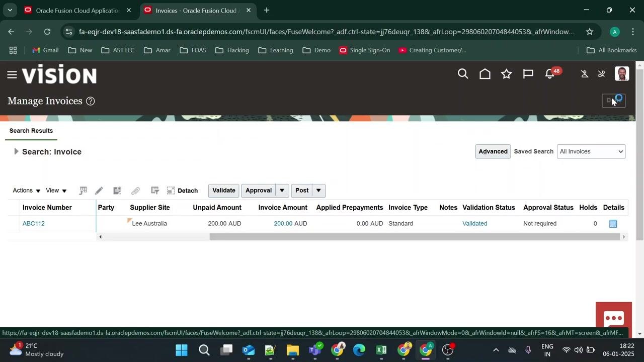The width and height of the screenshot is (644, 362).
Task: Open the Post button dropdown arrow
Action: click(x=319, y=191)
